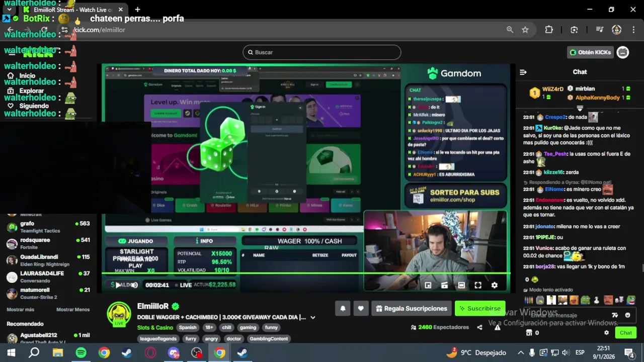Open the 7TV emote icon in chat input
644x362 pixels.
pyautogui.click(x=614, y=315)
